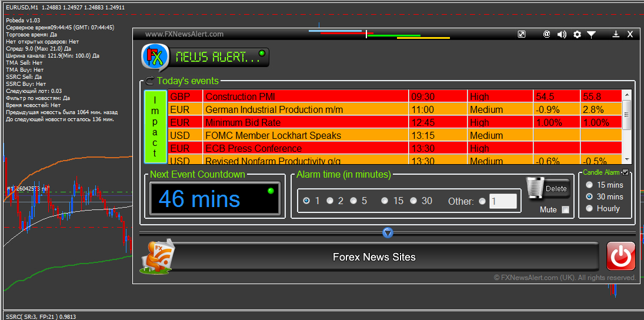Click the FX News Alert logo
This screenshot has width=644, height=320.
[155, 58]
